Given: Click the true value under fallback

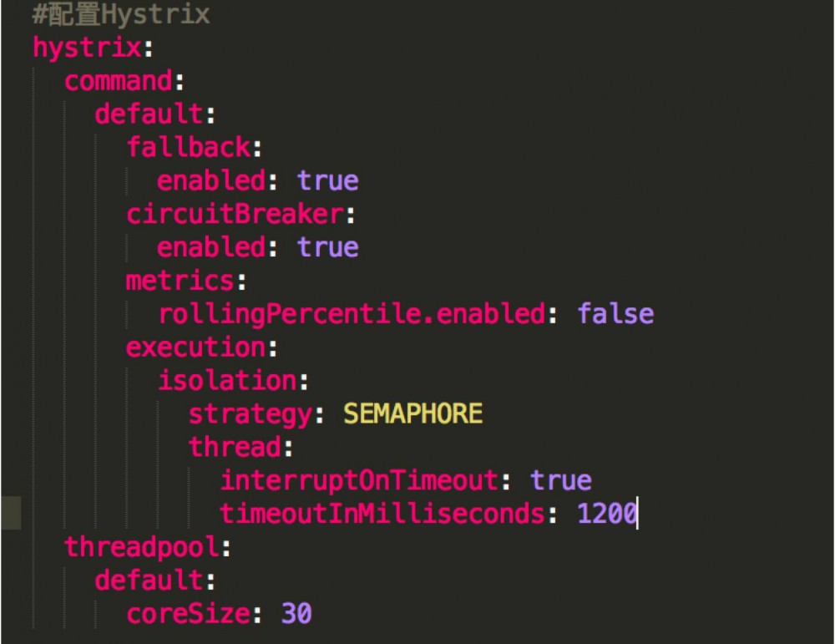Looking at the screenshot, I should click(x=328, y=181).
